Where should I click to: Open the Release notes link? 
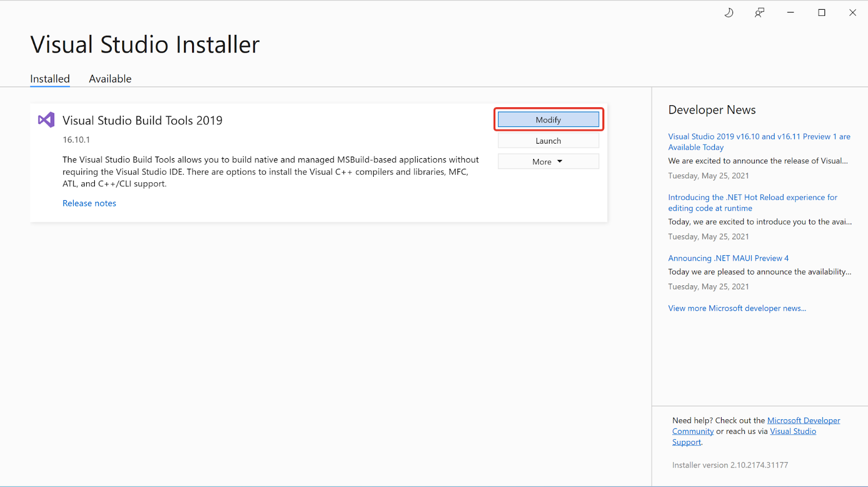tap(90, 203)
